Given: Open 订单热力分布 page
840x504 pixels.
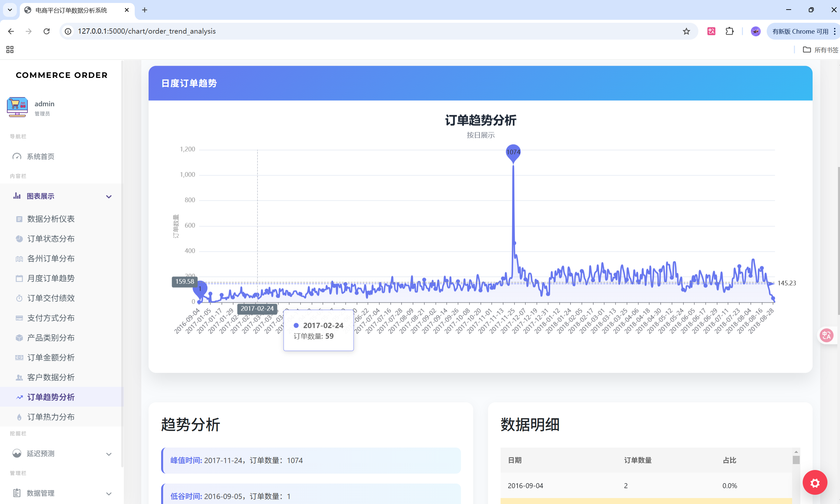Looking at the screenshot, I should coord(51,417).
